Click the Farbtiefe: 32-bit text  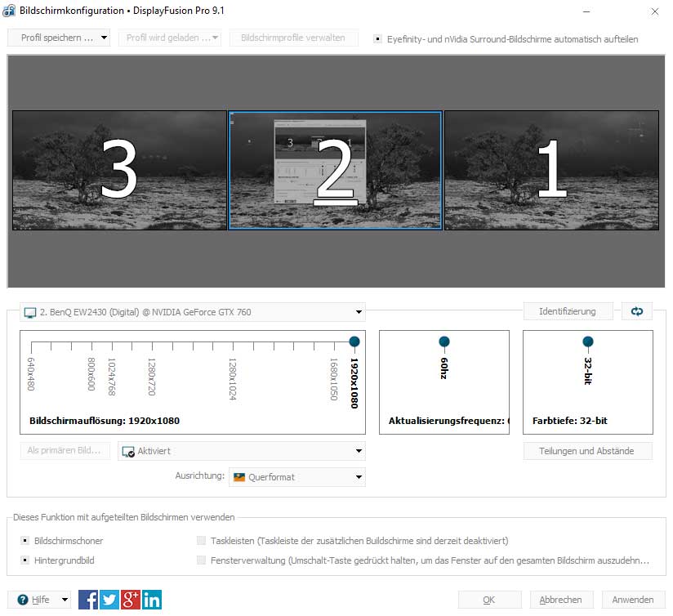pos(570,421)
